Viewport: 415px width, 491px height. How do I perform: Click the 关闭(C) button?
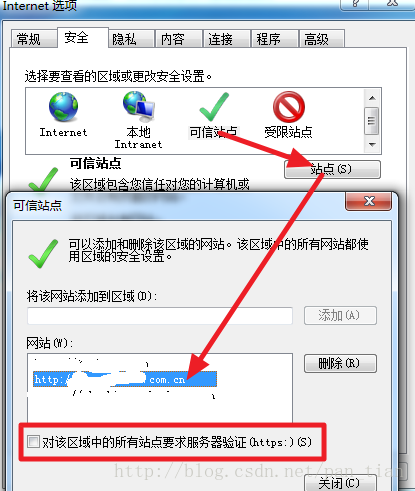point(340,483)
